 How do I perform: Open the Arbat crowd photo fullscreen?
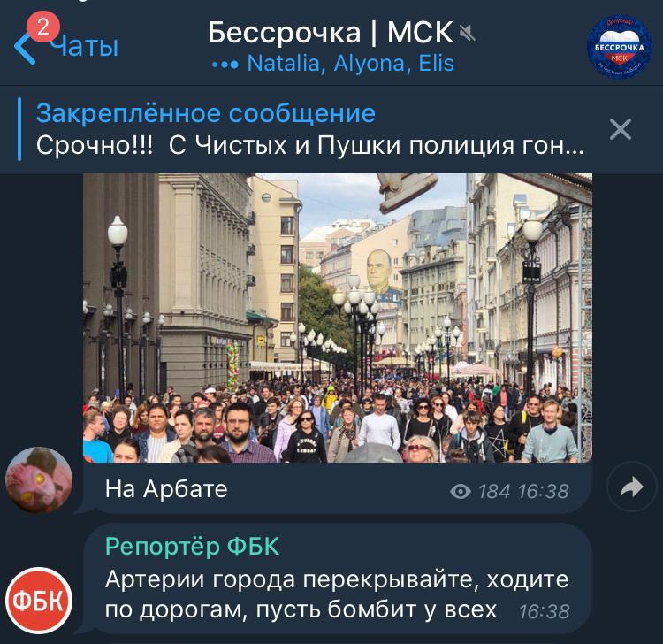pyautogui.click(x=338, y=318)
